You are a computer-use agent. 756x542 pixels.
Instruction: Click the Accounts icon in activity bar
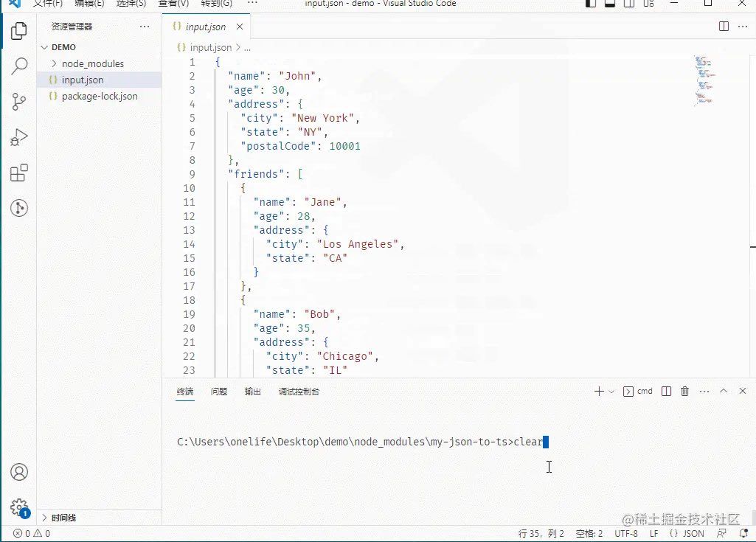[x=19, y=472]
